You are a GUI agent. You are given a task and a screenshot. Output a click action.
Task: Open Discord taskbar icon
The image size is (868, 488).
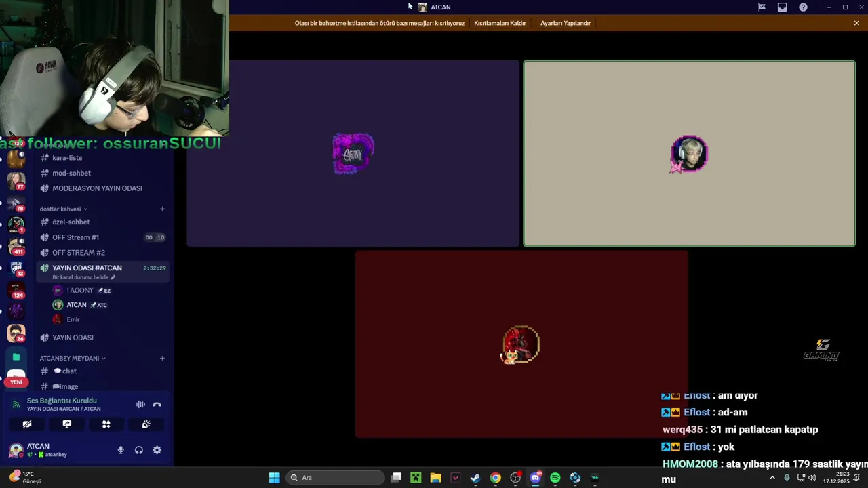(536, 478)
